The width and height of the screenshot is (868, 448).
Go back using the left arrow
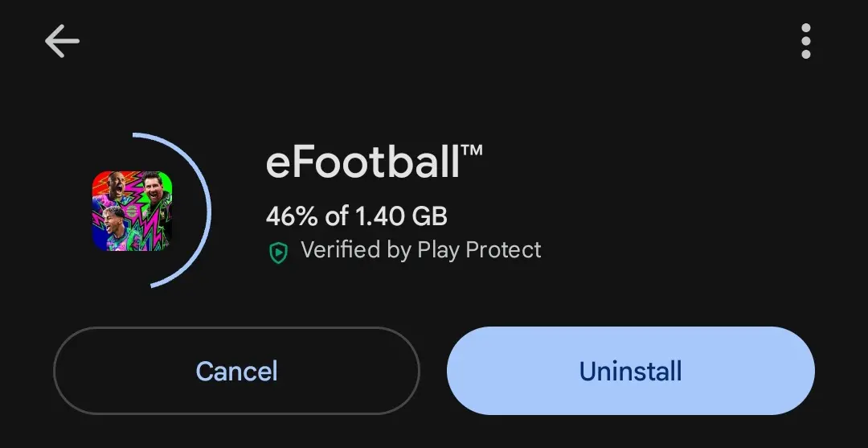click(62, 41)
